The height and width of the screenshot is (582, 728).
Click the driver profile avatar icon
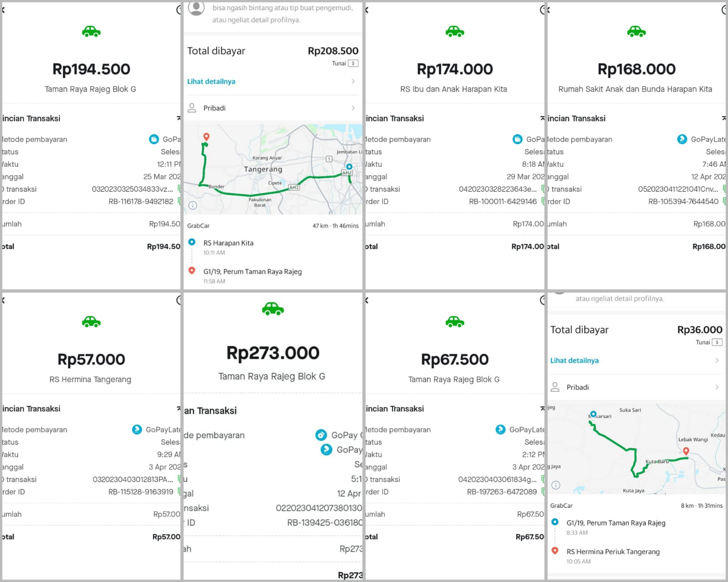click(196, 8)
